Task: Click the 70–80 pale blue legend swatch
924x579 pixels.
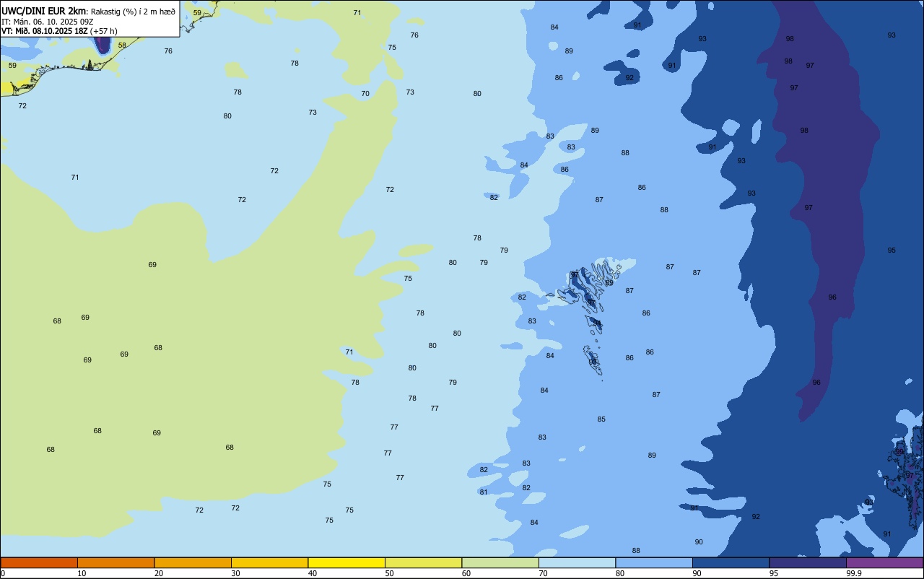Action: (577, 562)
